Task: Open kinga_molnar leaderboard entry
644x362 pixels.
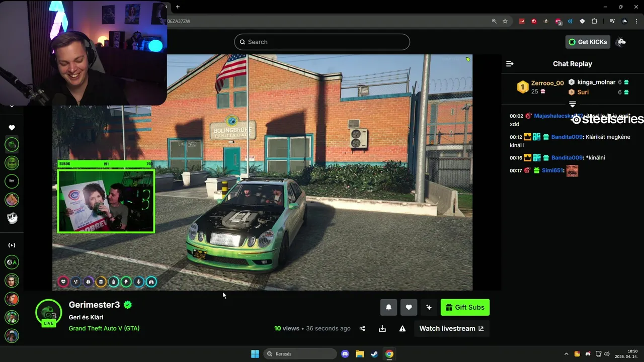Action: coord(596,82)
